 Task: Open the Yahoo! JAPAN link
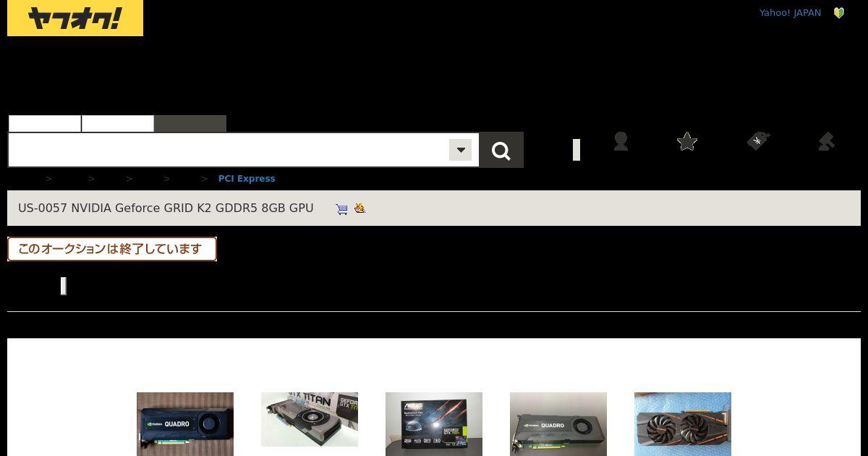[790, 13]
